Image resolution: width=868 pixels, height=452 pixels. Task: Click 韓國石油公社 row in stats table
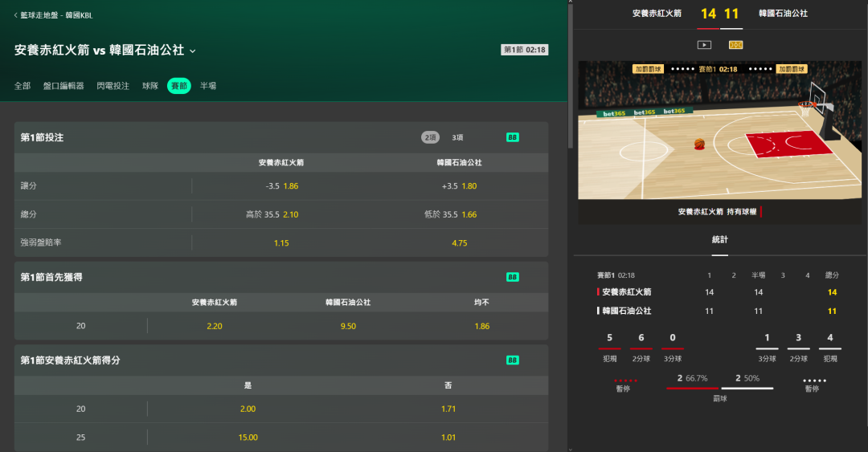719,311
